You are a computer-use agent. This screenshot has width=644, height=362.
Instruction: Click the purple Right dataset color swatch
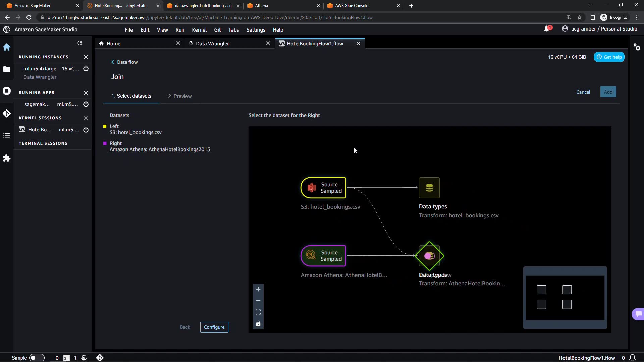tap(105, 143)
